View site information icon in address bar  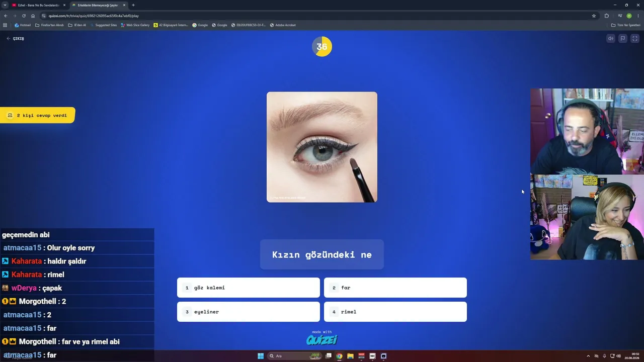(44, 16)
